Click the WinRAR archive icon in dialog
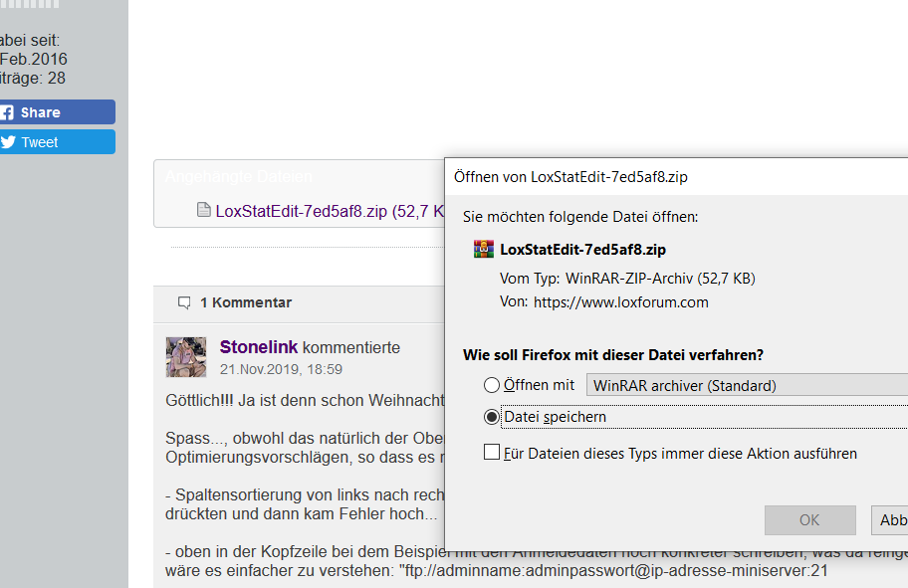Screen dimensions: 908x588 pyautogui.click(x=484, y=249)
